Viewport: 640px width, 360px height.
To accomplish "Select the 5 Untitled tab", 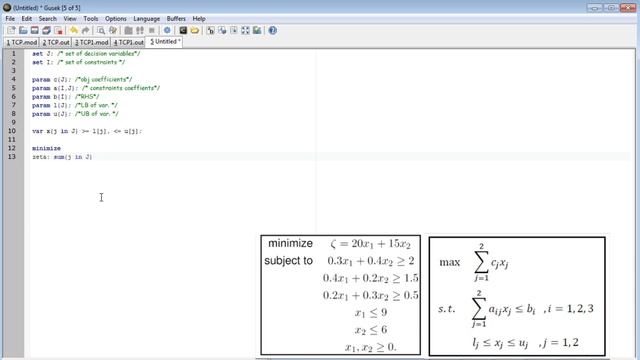I will click(165, 42).
